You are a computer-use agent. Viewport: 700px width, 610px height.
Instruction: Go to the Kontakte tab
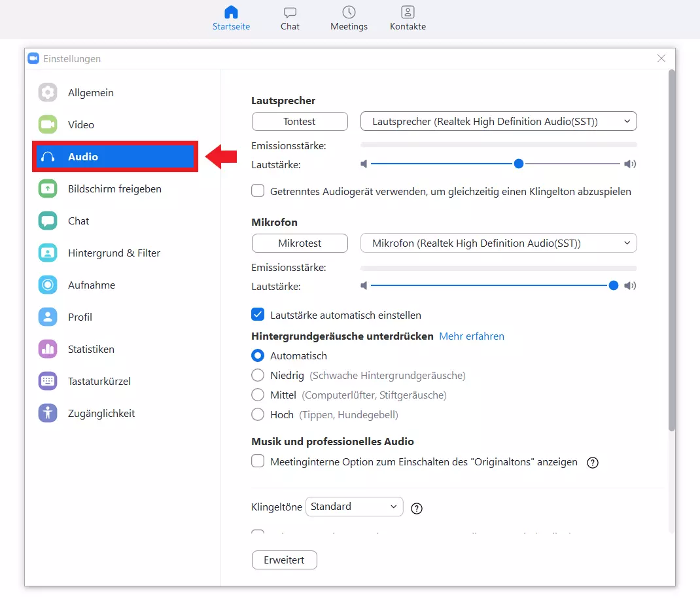[408, 18]
